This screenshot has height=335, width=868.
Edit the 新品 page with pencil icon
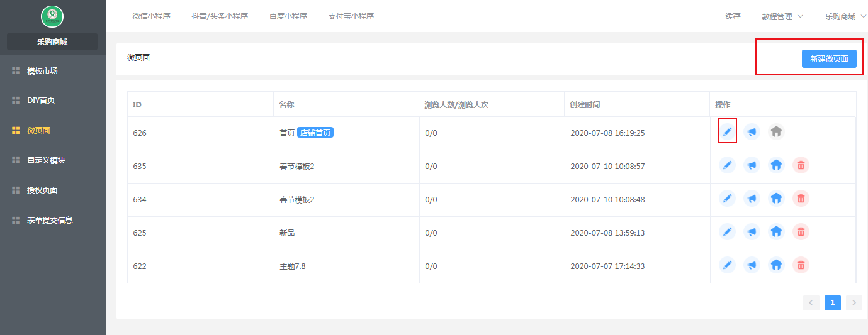point(727,232)
